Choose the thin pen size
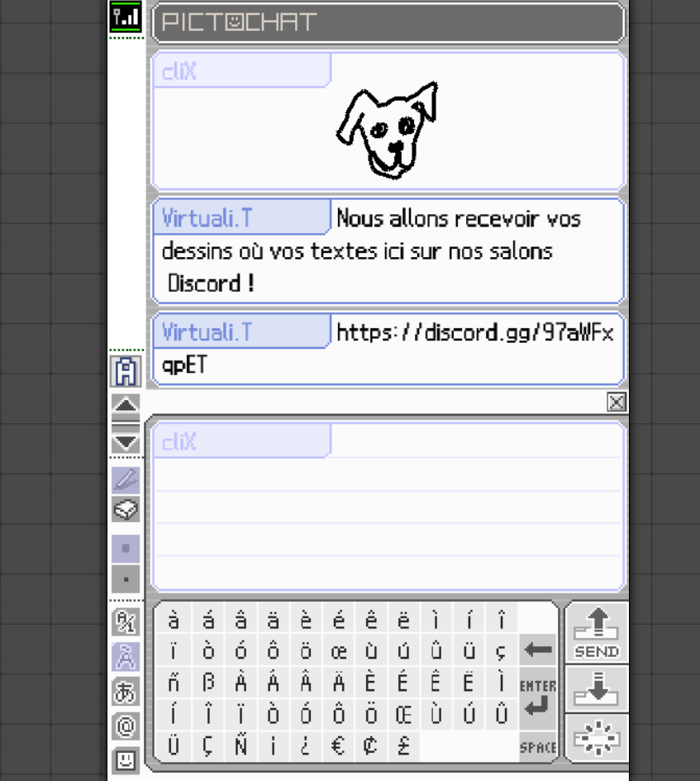This screenshot has width=700, height=781. pos(126,579)
